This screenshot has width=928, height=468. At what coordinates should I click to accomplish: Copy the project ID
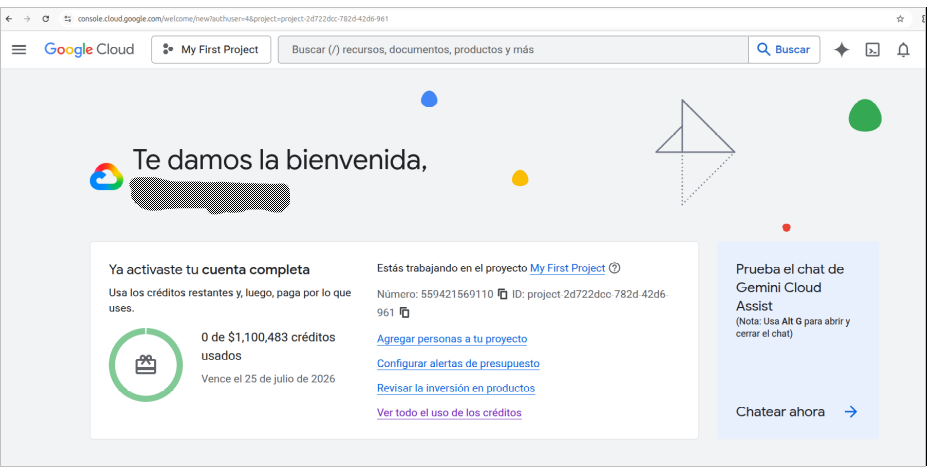click(405, 312)
